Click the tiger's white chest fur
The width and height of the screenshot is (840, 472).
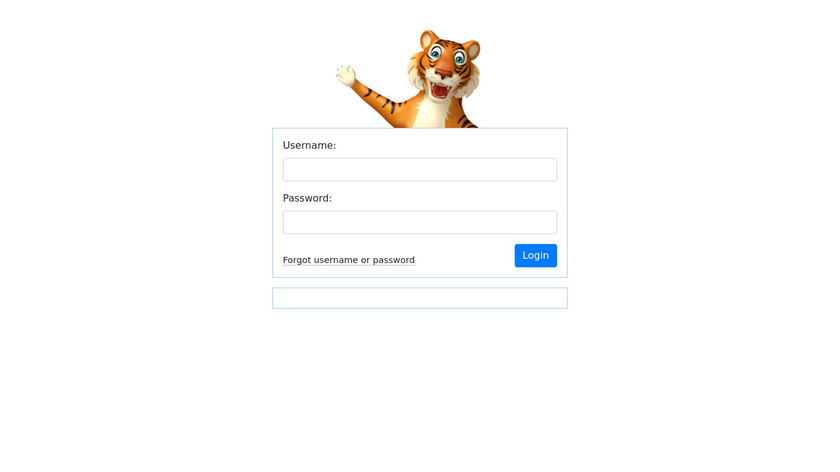433,114
